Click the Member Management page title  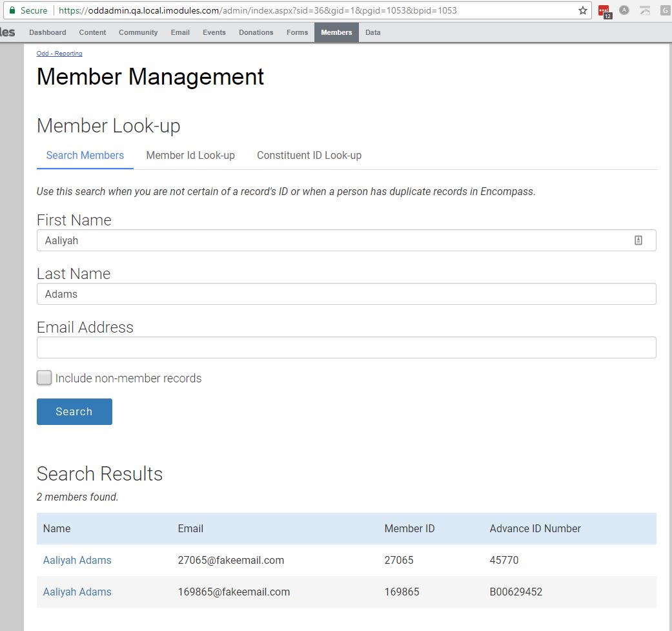(150, 77)
